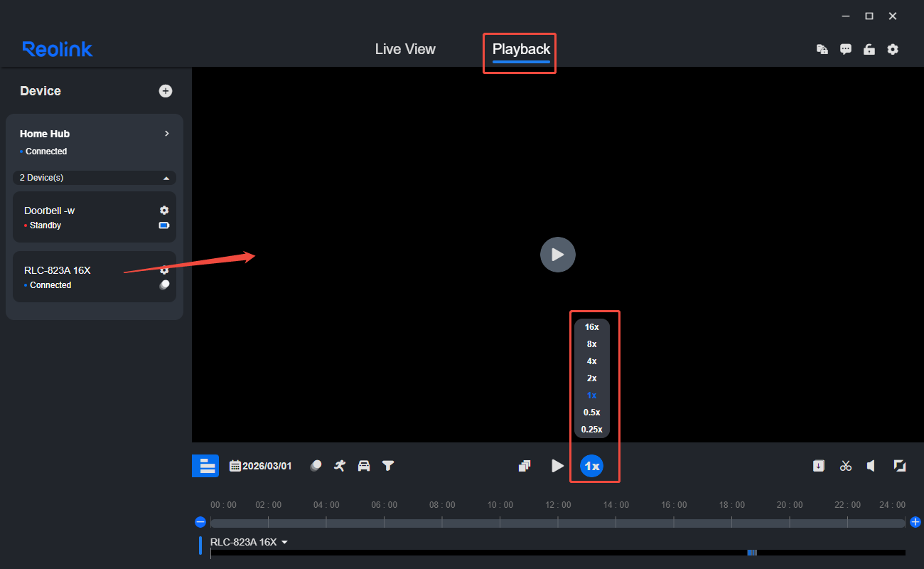Select the Doorbell -w device
The width and height of the screenshot is (924, 569).
coord(95,217)
